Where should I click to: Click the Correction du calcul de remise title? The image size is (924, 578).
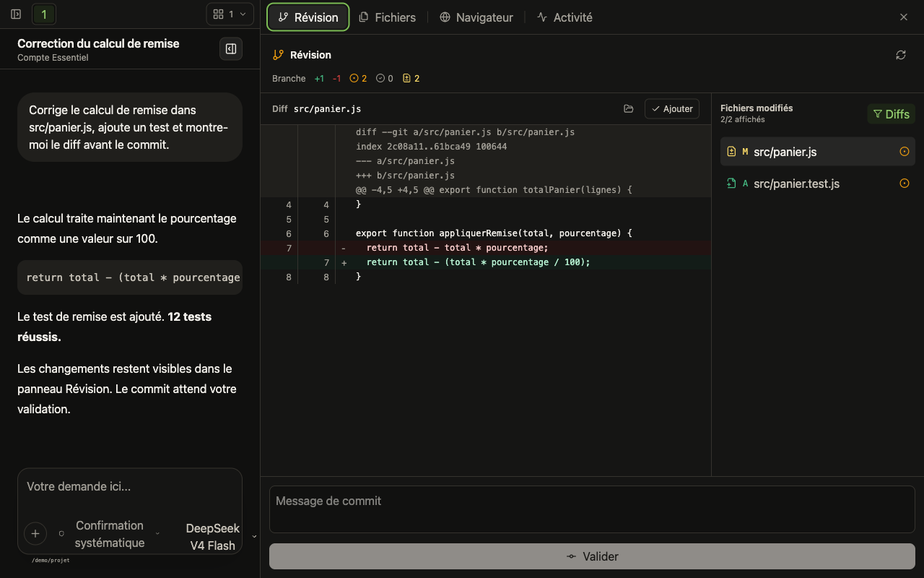tap(98, 43)
